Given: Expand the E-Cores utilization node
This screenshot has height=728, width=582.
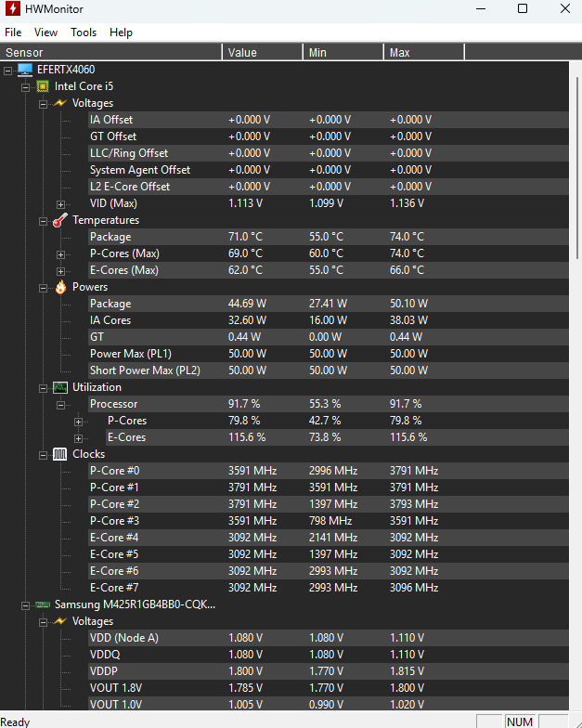Looking at the screenshot, I should (x=78, y=438).
